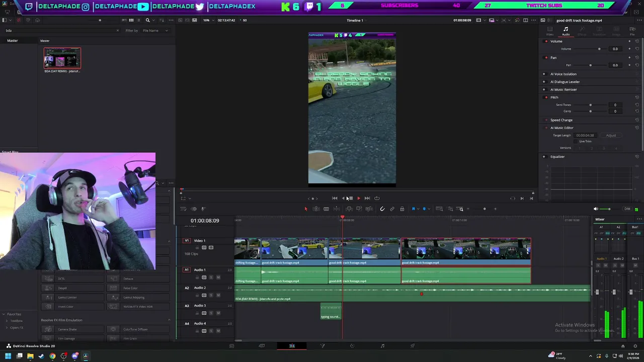Screen dimensions: 644x362
Task: Reset the Volume section with reset icon
Action: (x=637, y=41)
